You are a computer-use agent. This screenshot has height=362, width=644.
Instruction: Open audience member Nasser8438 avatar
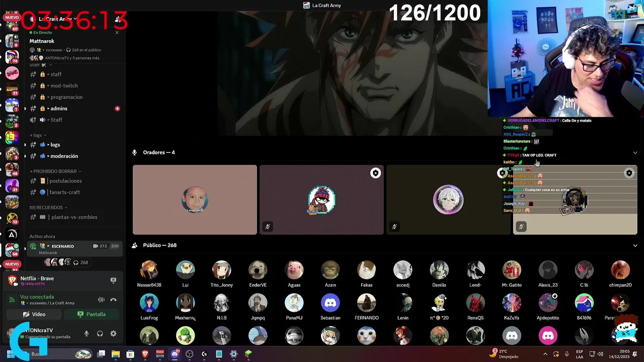coord(149,270)
